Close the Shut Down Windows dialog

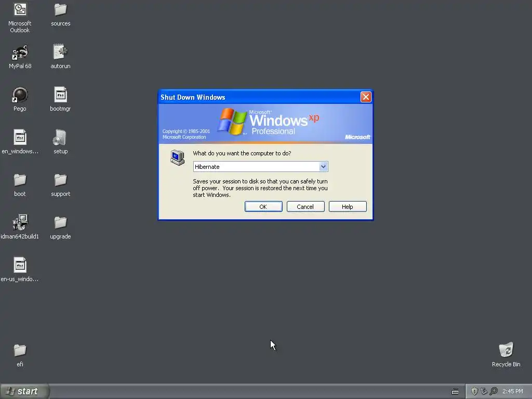tap(366, 97)
